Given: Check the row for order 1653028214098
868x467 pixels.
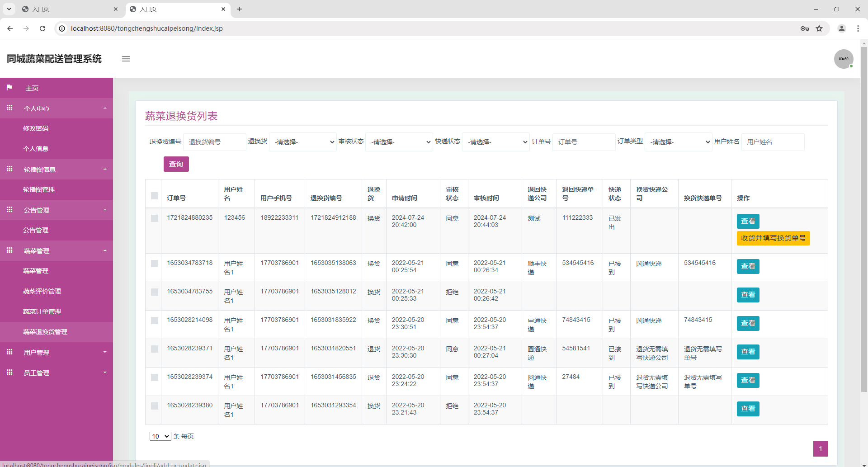Looking at the screenshot, I should pos(155,321).
